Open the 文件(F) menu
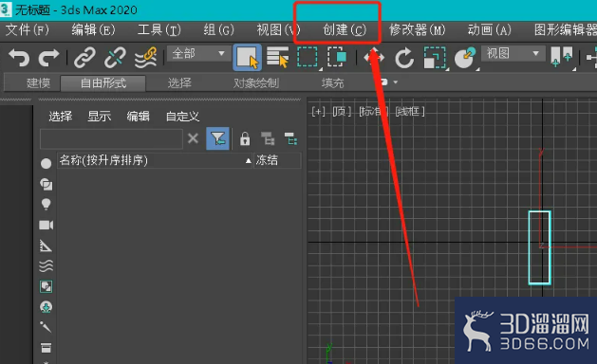Screen dimensions: 597x364 point(27,30)
